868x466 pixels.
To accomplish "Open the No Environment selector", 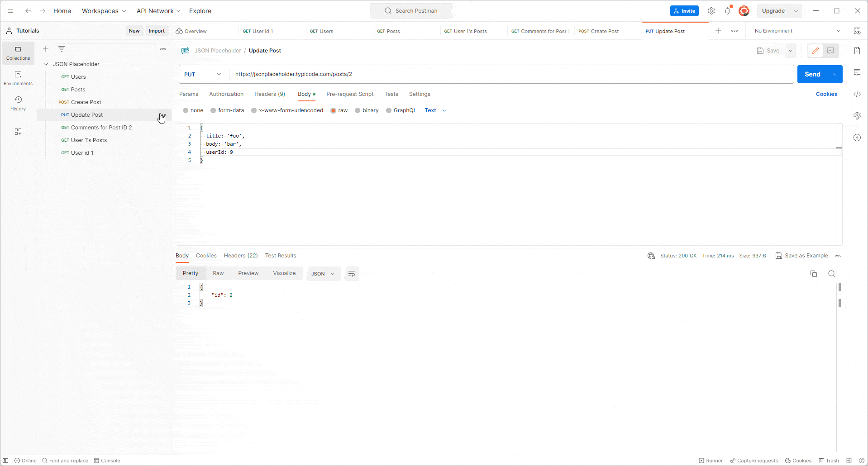I will [797, 31].
